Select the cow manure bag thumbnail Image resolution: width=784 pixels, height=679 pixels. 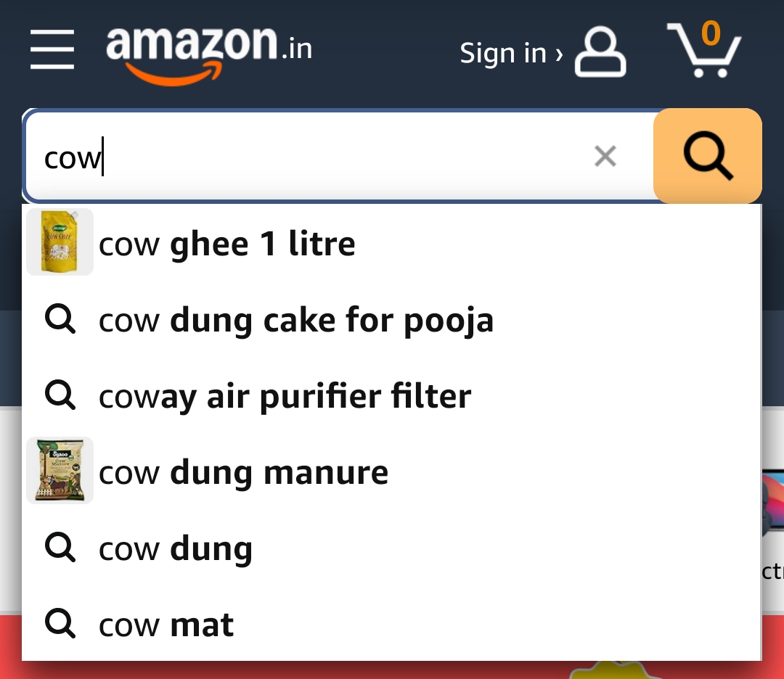(x=60, y=470)
